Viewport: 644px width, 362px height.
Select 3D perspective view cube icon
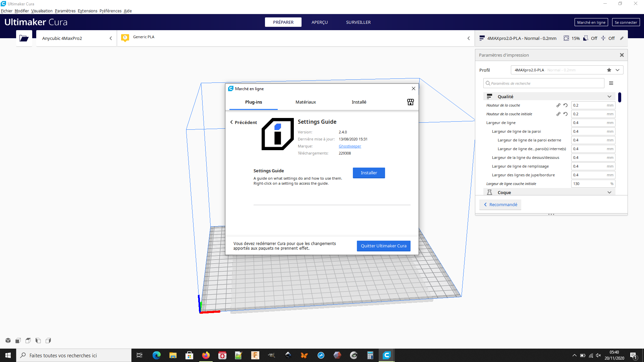click(x=8, y=341)
